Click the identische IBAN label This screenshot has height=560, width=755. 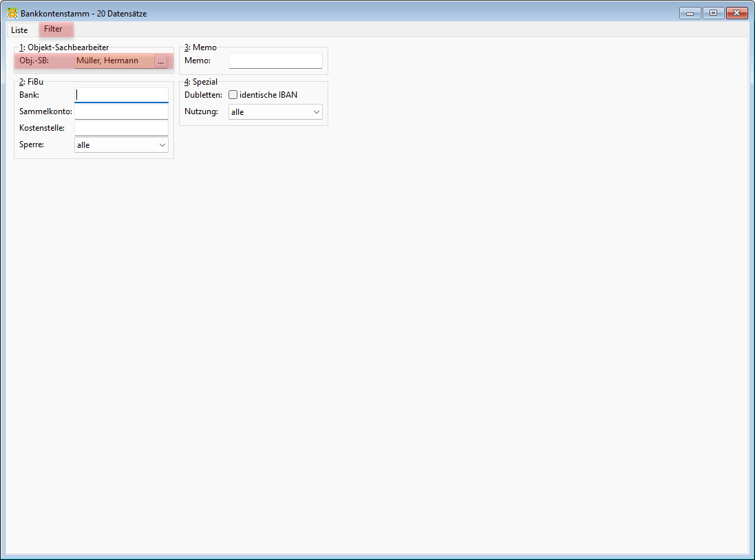(268, 95)
